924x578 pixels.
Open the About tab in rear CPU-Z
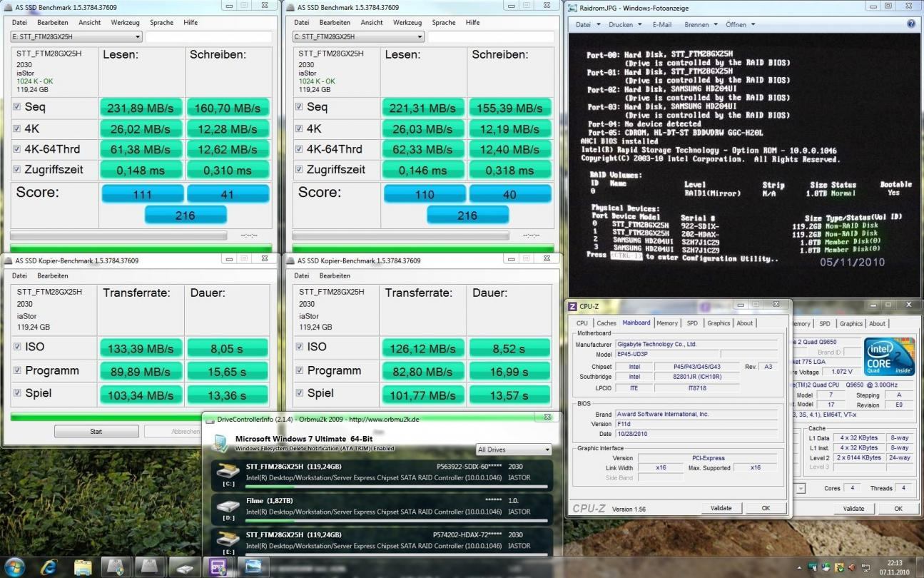click(877, 323)
